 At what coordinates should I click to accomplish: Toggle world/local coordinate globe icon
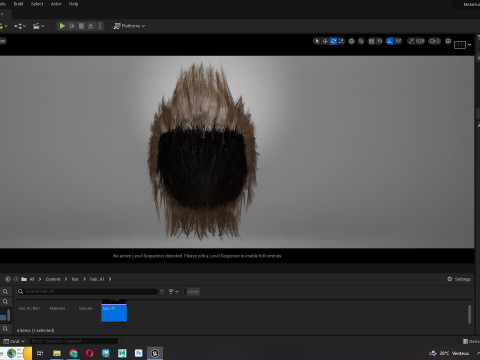tap(351, 41)
